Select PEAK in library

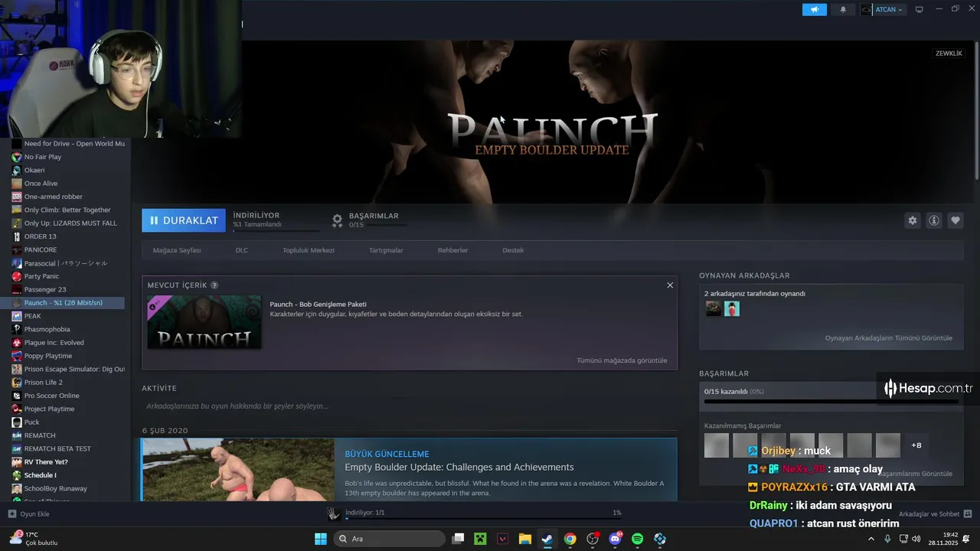pos(68,316)
